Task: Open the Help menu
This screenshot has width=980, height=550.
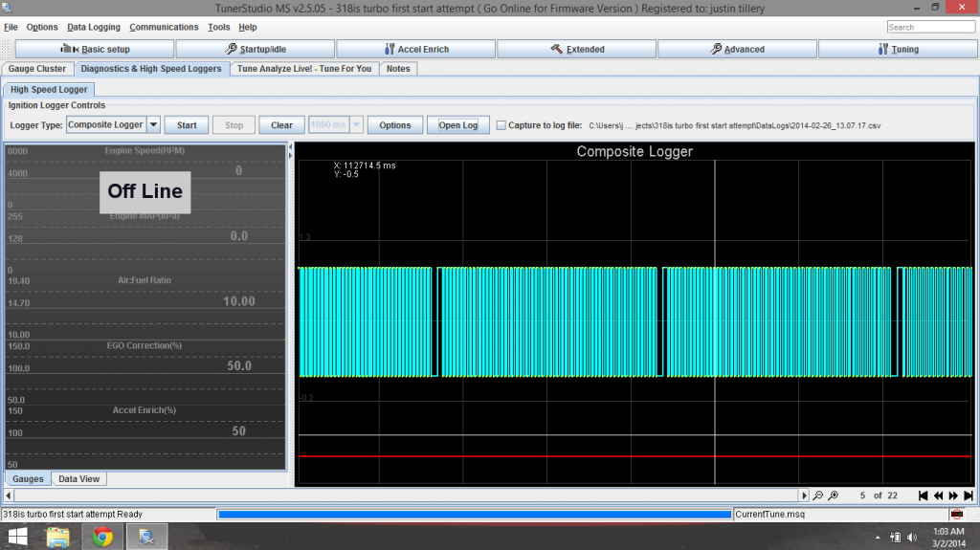Action: coord(248,27)
